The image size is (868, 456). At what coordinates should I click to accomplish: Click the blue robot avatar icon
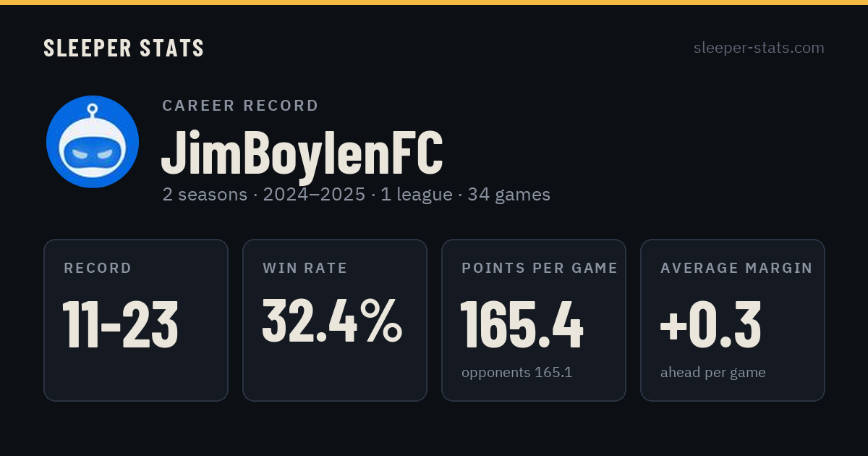(x=93, y=142)
